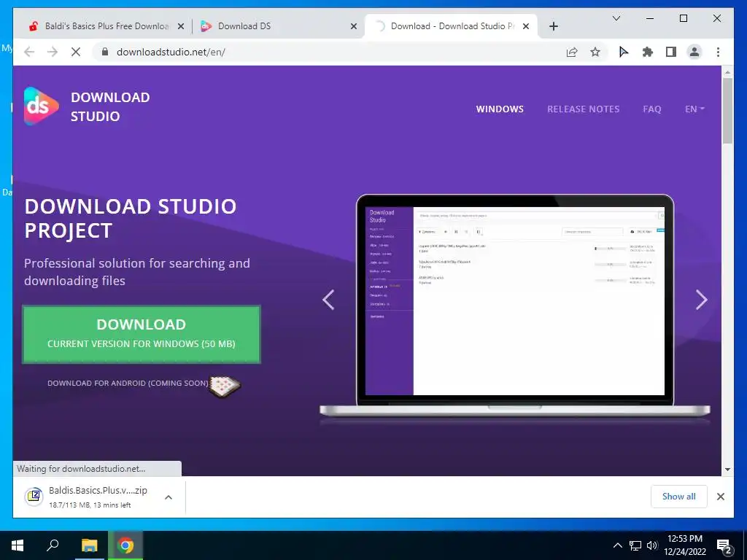
Task: Open the Windows Start menu
Action: point(18,545)
